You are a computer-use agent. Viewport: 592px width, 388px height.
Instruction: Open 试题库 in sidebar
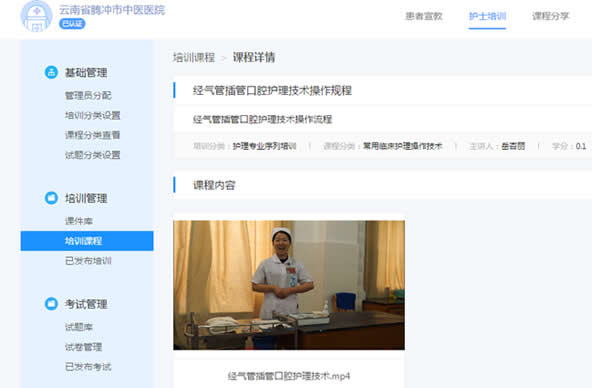tap(79, 327)
